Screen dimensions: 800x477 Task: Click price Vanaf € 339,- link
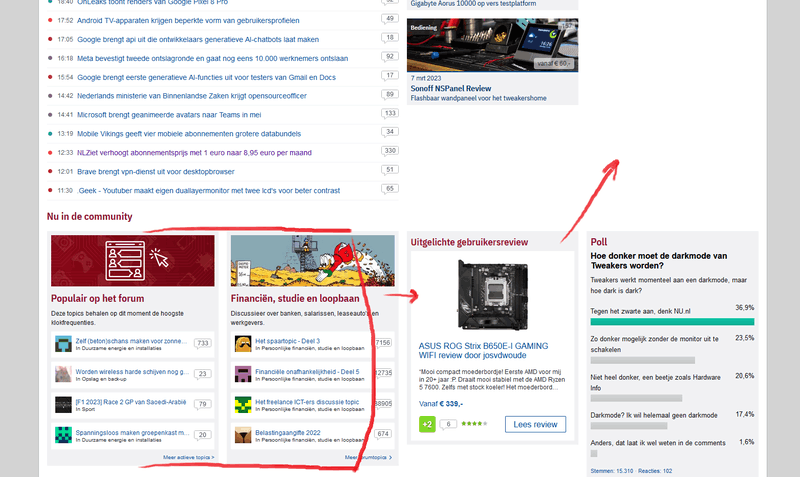tap(441, 404)
